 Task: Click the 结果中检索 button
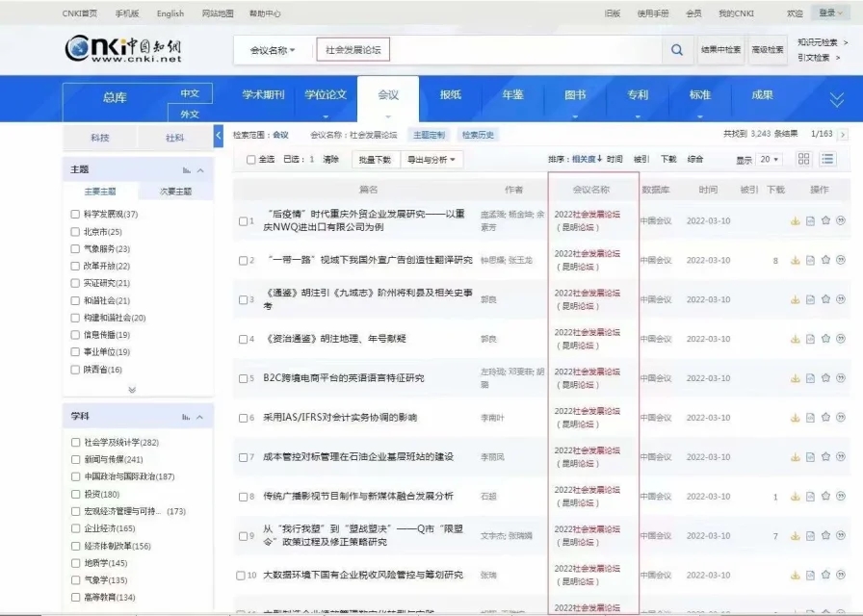720,50
